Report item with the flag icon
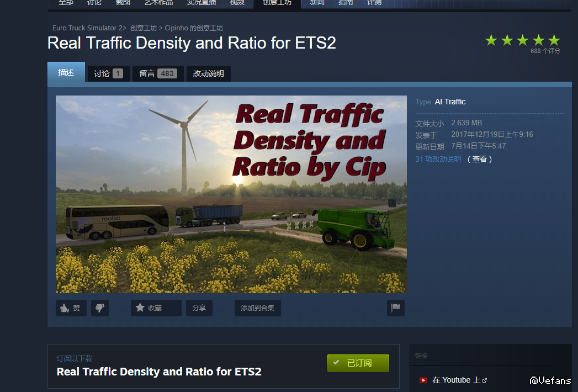The image size is (578, 392). pyautogui.click(x=395, y=308)
